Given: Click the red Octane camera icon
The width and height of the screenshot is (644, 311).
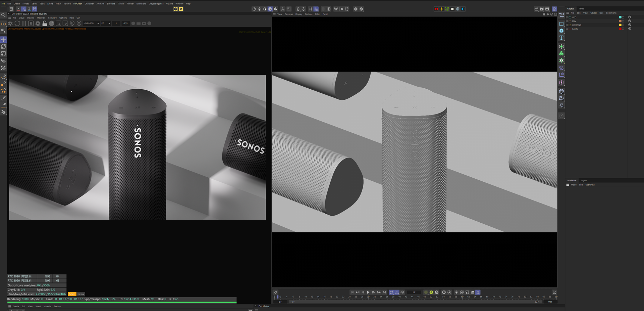Looking at the screenshot, I should (436, 9).
